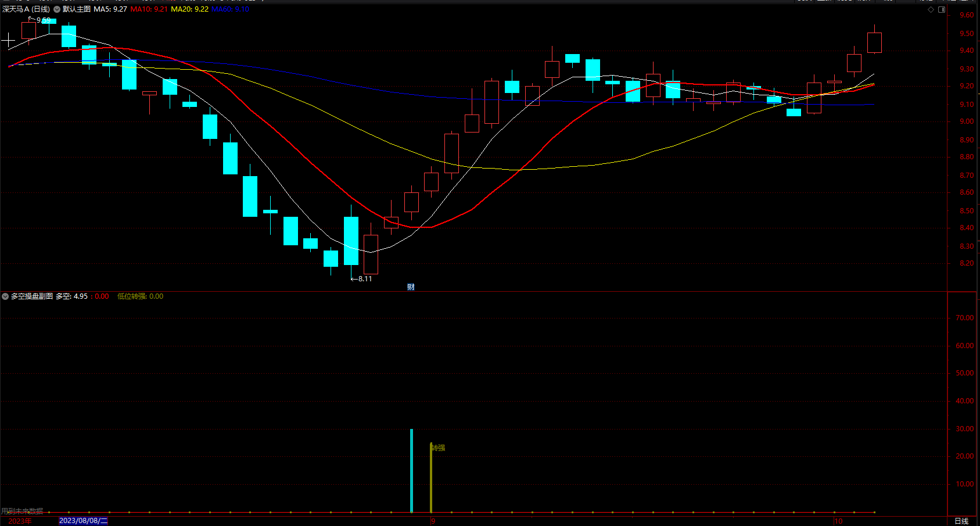Click the 9.60 price axis label
980x526 pixels.
[x=967, y=15]
